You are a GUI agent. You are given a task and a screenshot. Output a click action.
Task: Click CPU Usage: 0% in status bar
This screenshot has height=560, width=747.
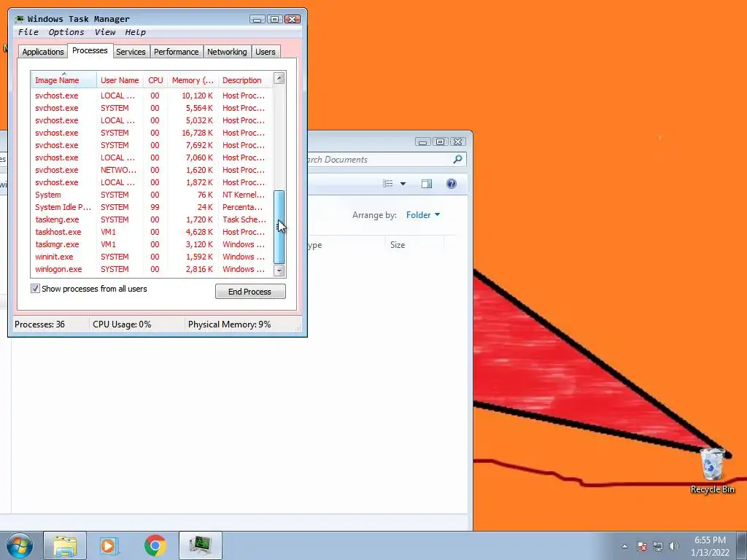(122, 324)
